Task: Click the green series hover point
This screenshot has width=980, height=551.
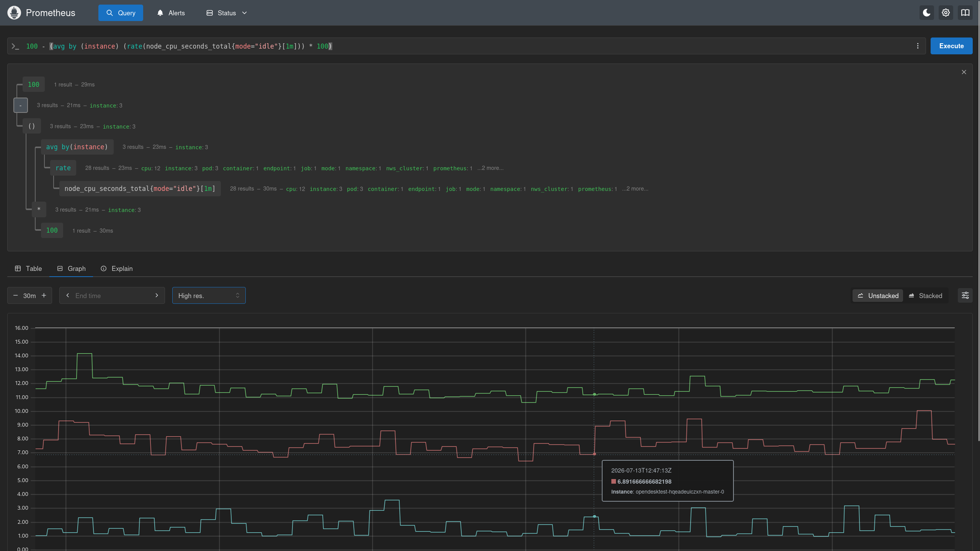Action: [x=595, y=394]
